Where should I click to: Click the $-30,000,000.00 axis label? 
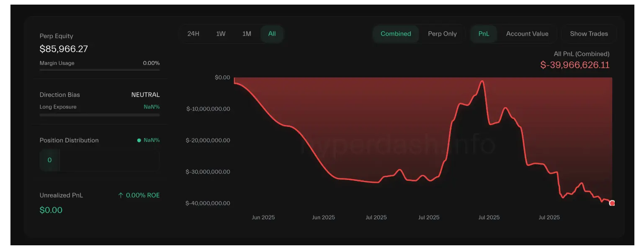(208, 172)
